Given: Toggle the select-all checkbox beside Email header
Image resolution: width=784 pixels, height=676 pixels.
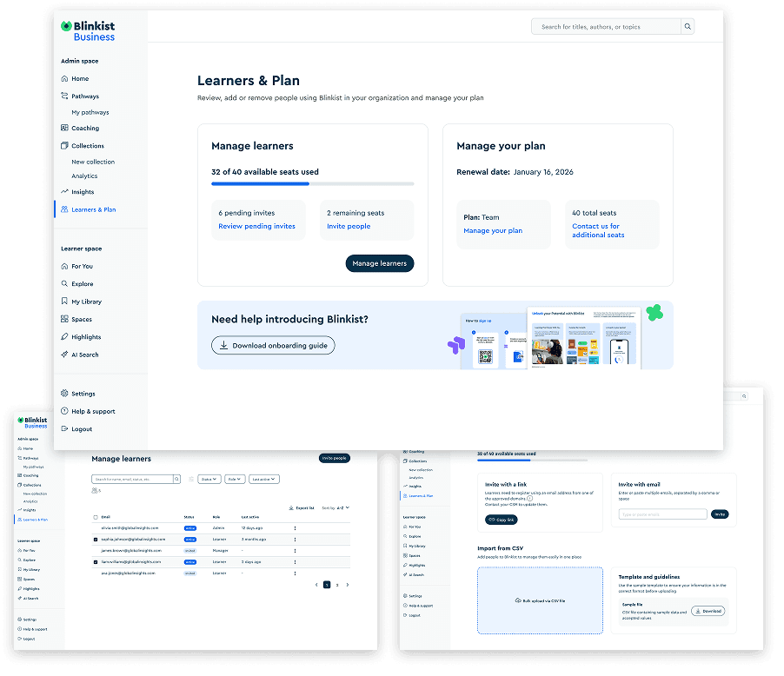Looking at the screenshot, I should [x=96, y=517].
